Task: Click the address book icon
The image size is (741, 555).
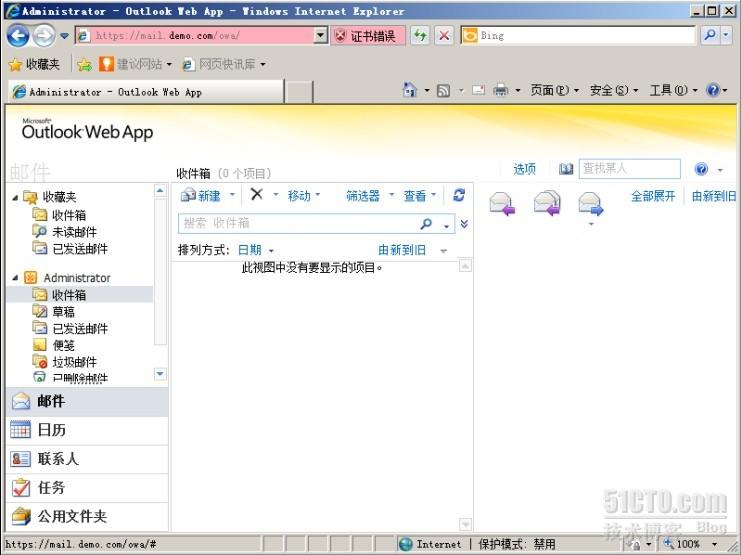Action: pyautogui.click(x=566, y=169)
